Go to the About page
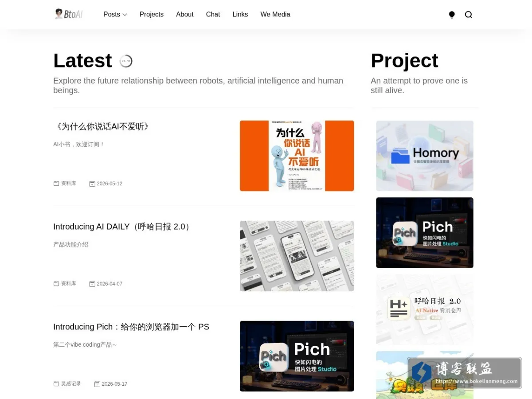Screen dimensions: 532x399 pos(184,14)
